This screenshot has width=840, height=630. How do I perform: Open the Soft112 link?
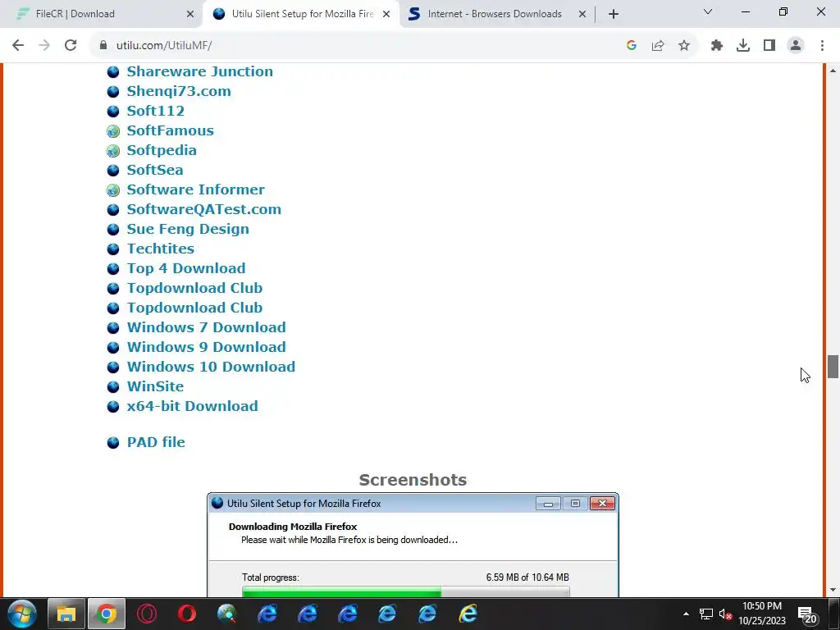[155, 111]
